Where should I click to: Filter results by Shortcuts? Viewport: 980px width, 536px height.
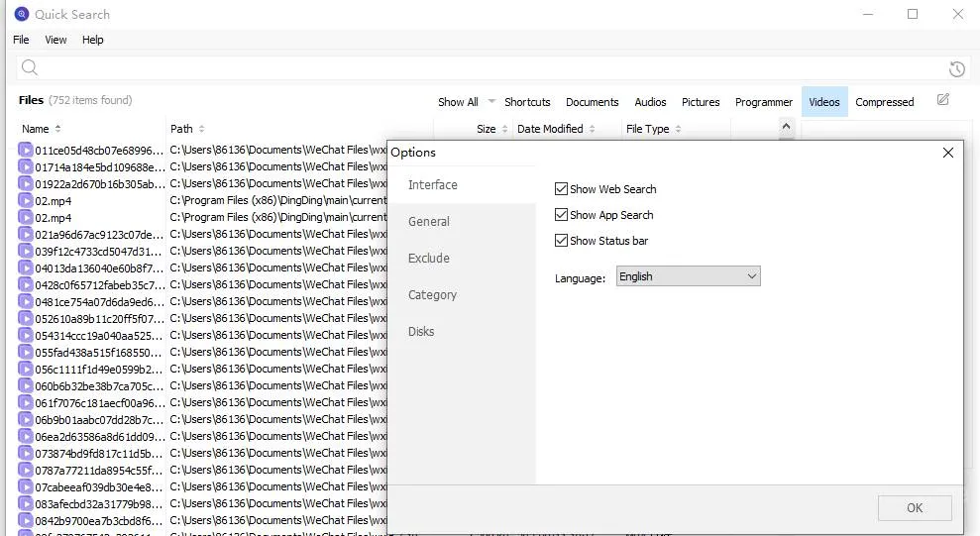[x=527, y=102]
